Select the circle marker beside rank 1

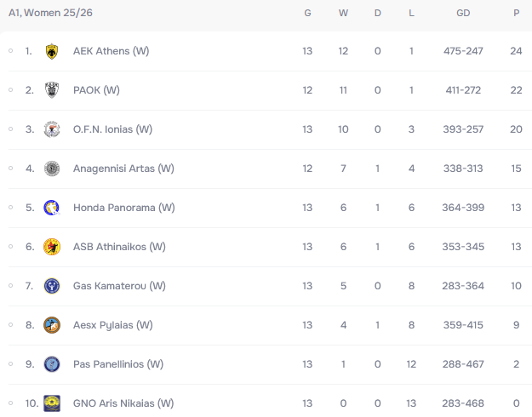coord(11,51)
